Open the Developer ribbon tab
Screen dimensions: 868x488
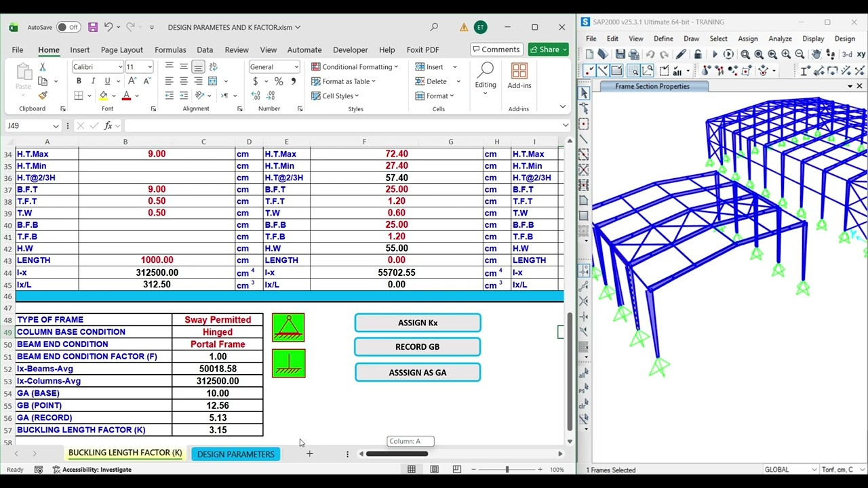[350, 49]
